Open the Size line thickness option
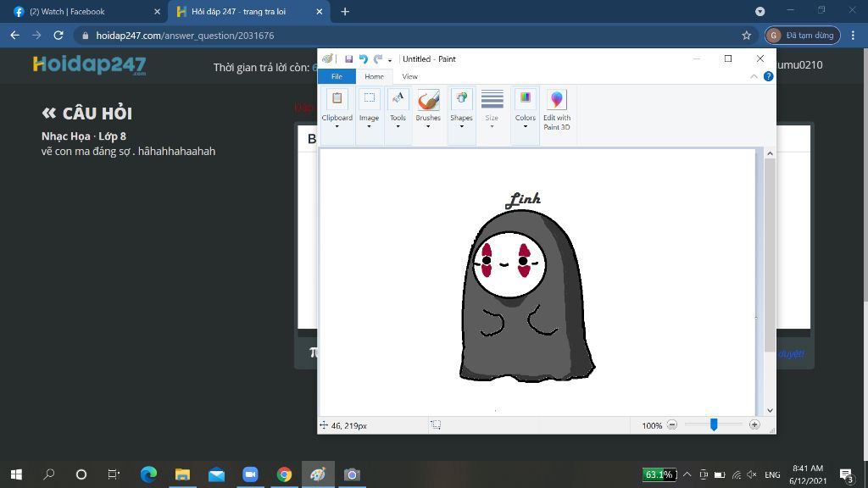 point(492,109)
